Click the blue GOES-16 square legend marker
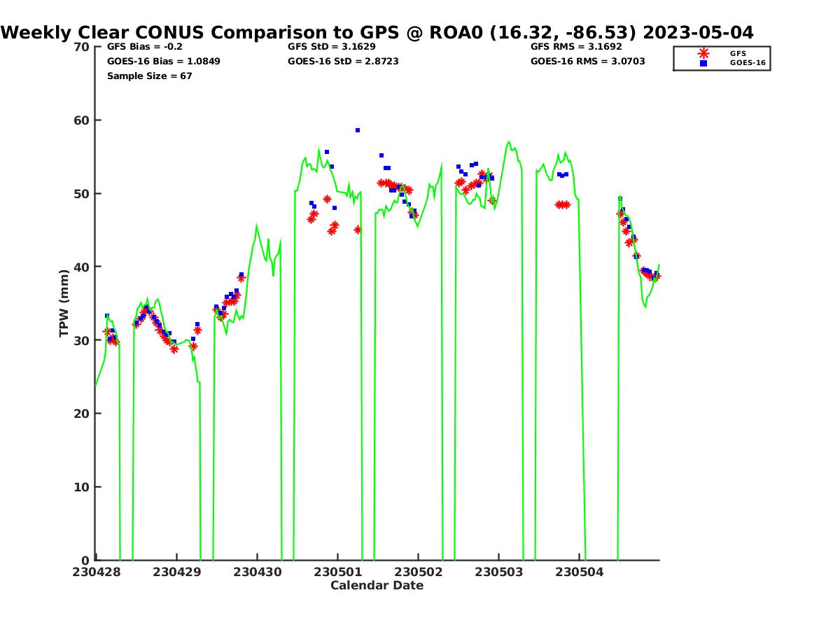840x630 pixels. point(703,63)
